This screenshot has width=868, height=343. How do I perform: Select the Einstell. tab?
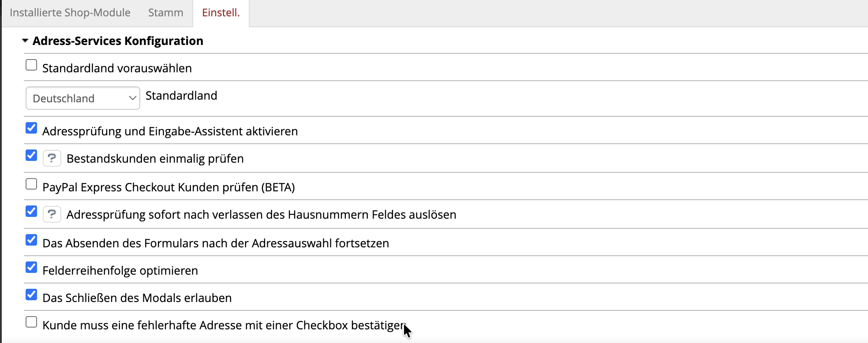(221, 13)
